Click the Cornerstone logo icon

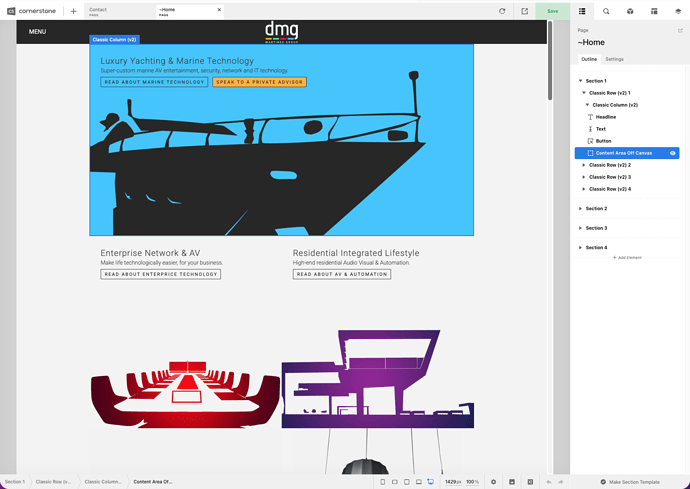tap(11, 11)
